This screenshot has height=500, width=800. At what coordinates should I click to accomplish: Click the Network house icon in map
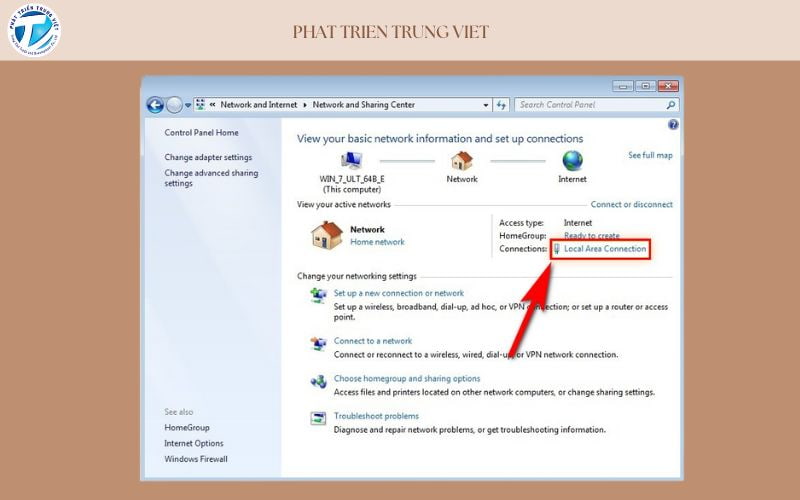[x=461, y=160]
